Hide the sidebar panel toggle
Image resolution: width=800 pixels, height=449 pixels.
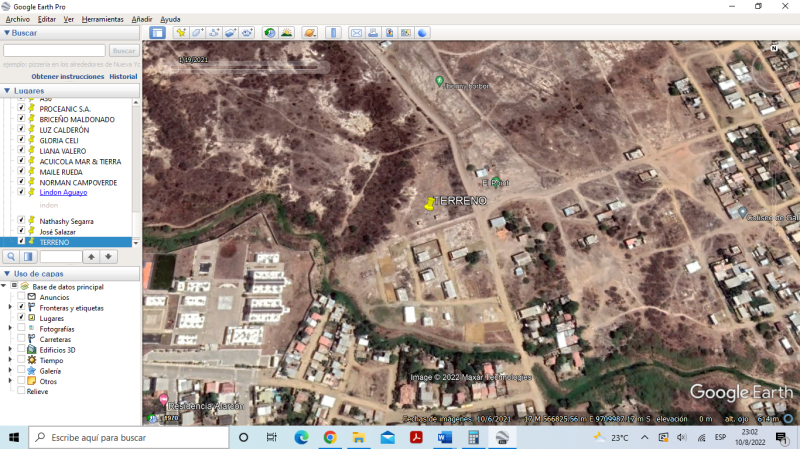pos(157,33)
